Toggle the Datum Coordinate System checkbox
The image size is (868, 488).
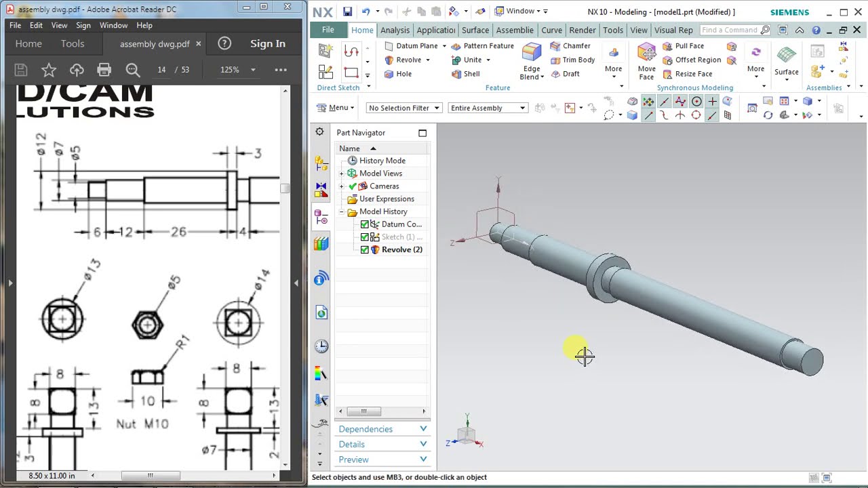coord(365,224)
